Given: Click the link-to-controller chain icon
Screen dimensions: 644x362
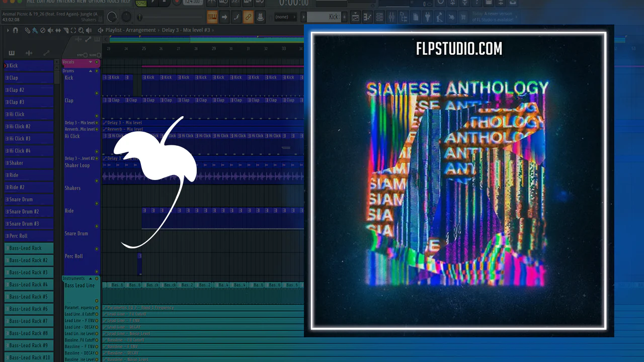Looking at the screenshot, I should point(249,17).
